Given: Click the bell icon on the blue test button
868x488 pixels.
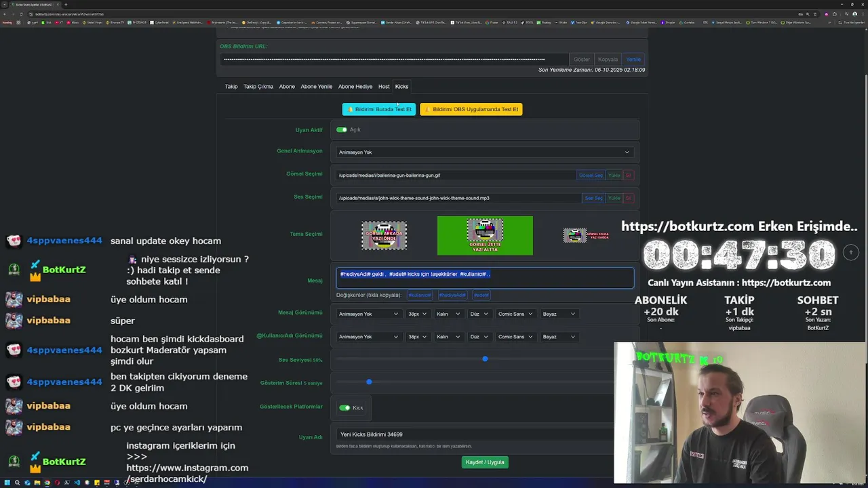Looking at the screenshot, I should [351, 109].
